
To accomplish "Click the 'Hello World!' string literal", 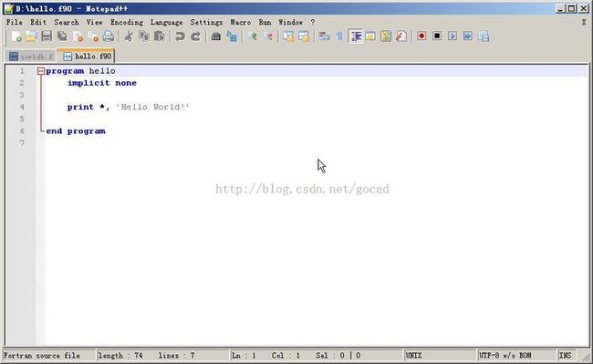I will 152,107.
